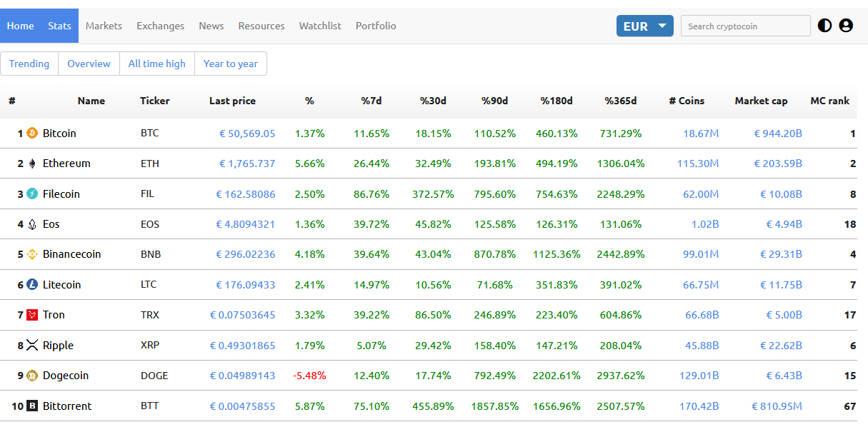Click Bitcoin market cap € 944.20B

pyautogui.click(x=778, y=133)
